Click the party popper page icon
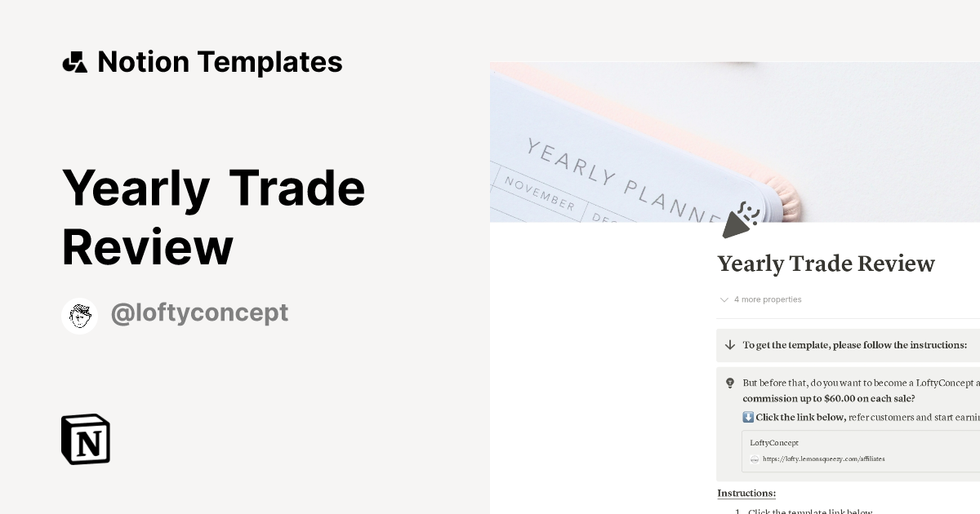 [x=741, y=219]
